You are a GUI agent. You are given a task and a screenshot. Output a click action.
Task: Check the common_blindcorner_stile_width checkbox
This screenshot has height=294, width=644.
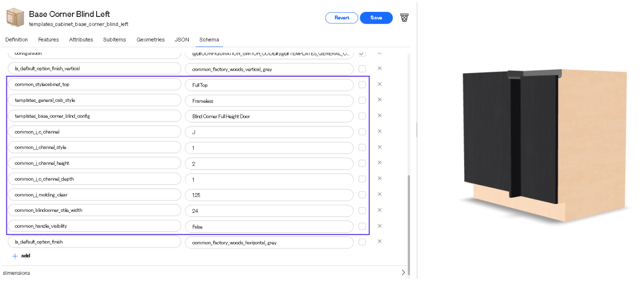(x=362, y=210)
